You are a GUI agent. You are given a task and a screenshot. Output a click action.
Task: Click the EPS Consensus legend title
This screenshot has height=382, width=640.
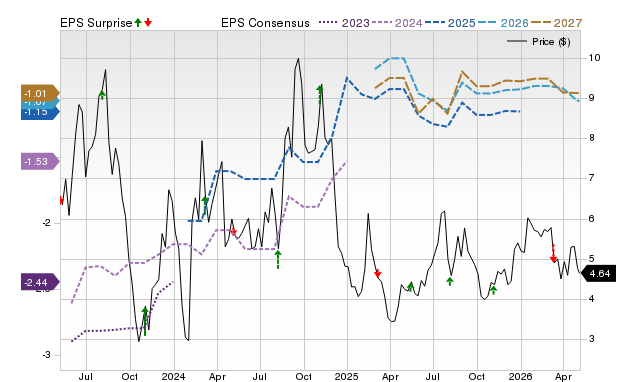tap(265, 23)
